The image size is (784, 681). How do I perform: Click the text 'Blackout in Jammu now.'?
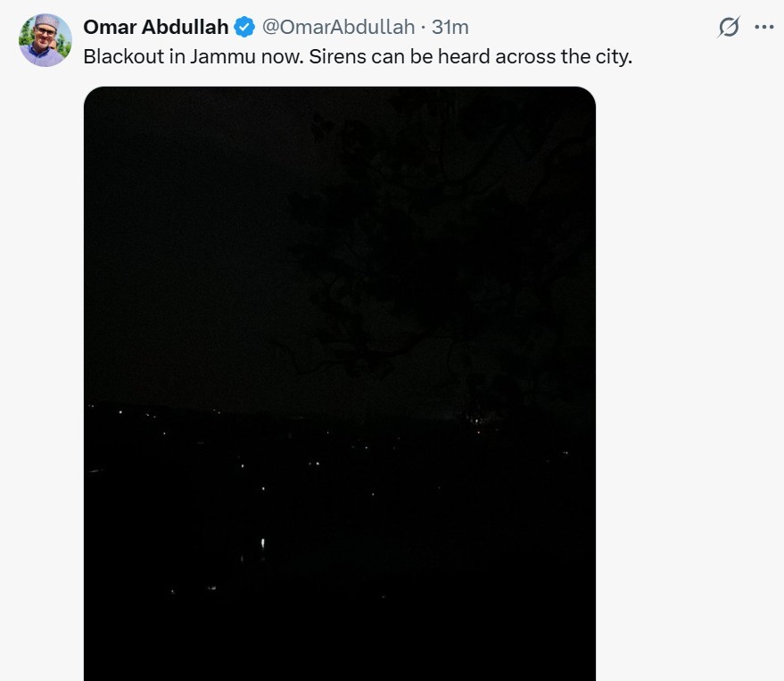(x=194, y=56)
